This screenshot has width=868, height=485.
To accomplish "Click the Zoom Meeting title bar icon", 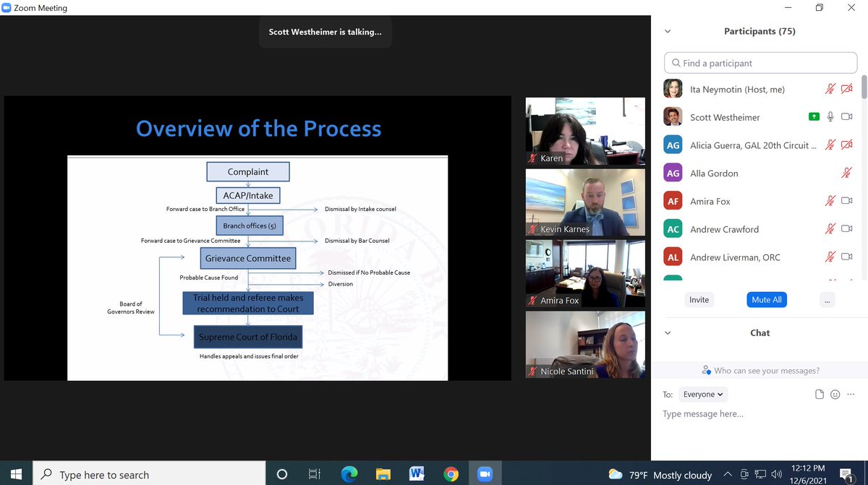I will pyautogui.click(x=7, y=8).
